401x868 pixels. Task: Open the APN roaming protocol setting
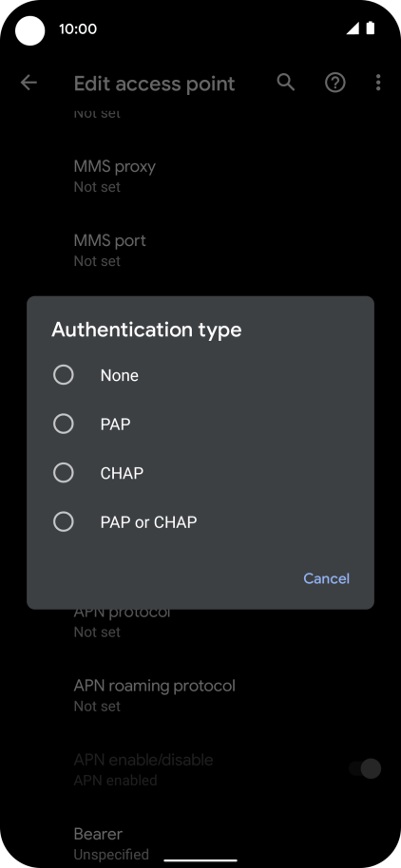(x=200, y=695)
